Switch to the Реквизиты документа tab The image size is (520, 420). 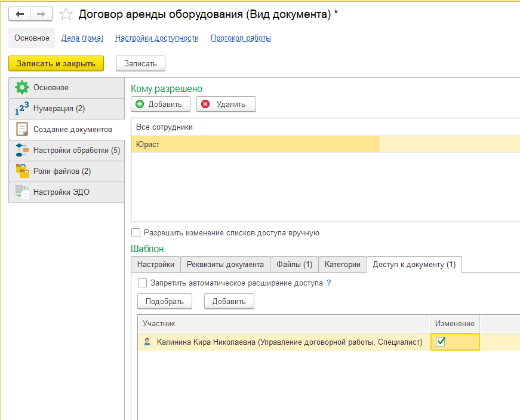point(225,264)
